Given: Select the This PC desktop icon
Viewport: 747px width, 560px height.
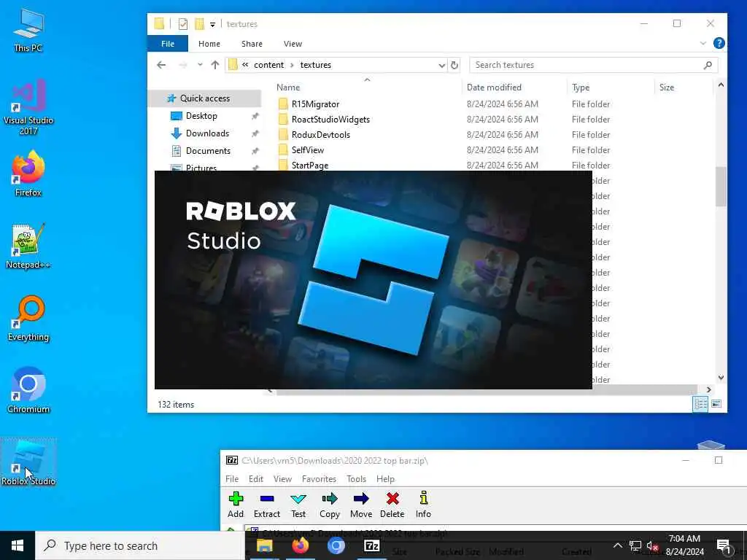Looking at the screenshot, I should [28, 29].
